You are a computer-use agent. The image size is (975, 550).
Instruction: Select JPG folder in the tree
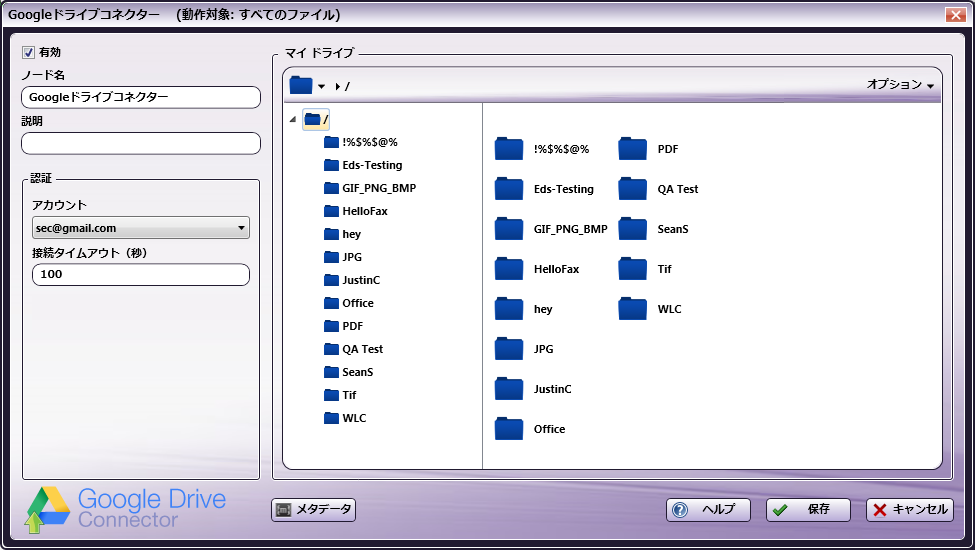coord(343,257)
